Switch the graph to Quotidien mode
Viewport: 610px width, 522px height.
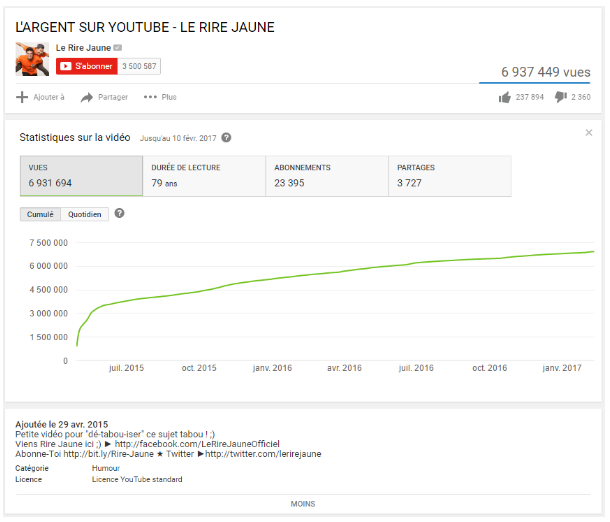[84, 214]
